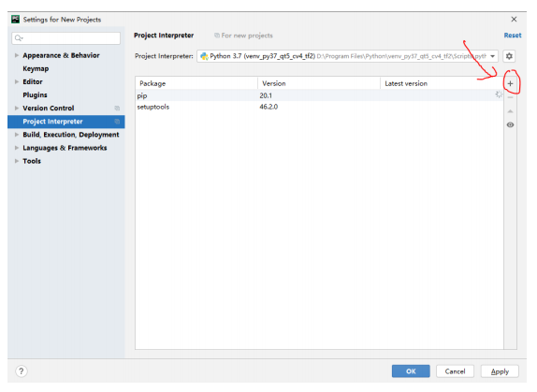The image size is (537, 392).
Task: Click the Apply button
Action: tap(500, 371)
